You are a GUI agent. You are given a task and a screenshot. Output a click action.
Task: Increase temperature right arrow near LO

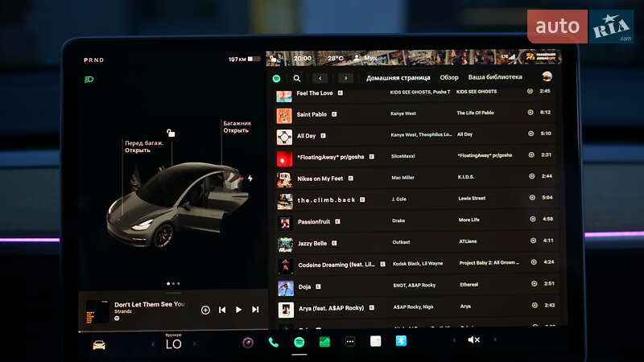pyautogui.click(x=194, y=344)
